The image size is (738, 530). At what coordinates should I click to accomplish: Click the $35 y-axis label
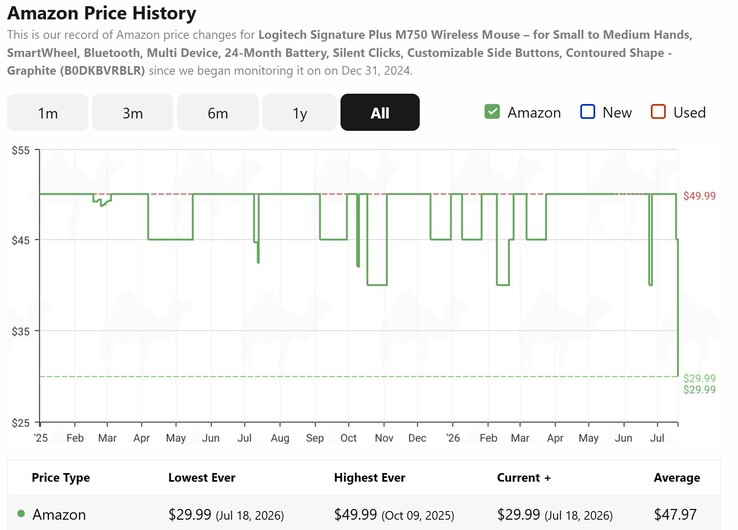click(20, 331)
